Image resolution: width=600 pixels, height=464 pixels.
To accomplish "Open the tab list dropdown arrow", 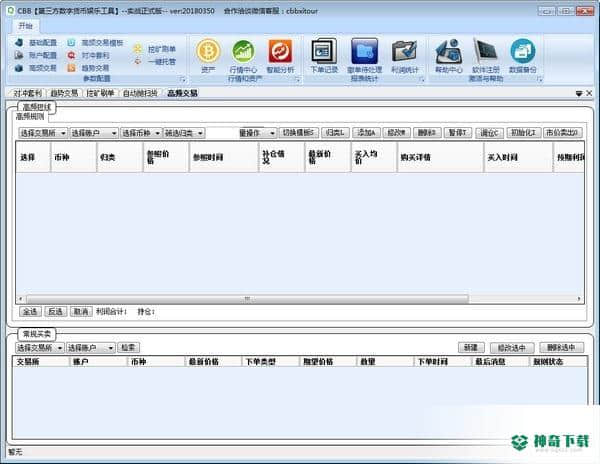I will point(579,93).
